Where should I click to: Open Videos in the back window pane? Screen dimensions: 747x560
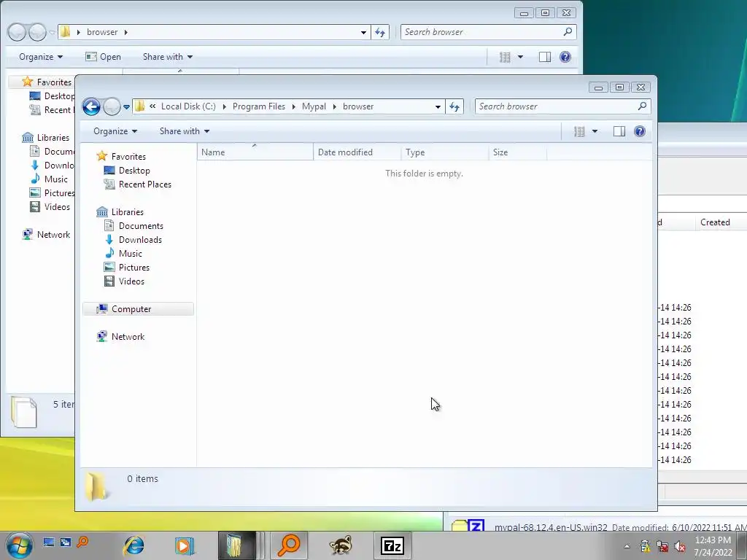coord(50,206)
